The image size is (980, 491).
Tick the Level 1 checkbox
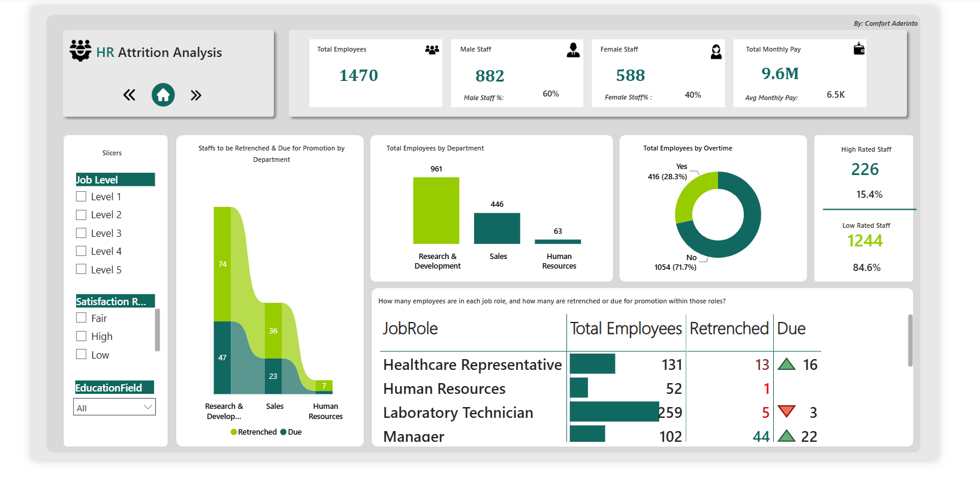coord(82,196)
